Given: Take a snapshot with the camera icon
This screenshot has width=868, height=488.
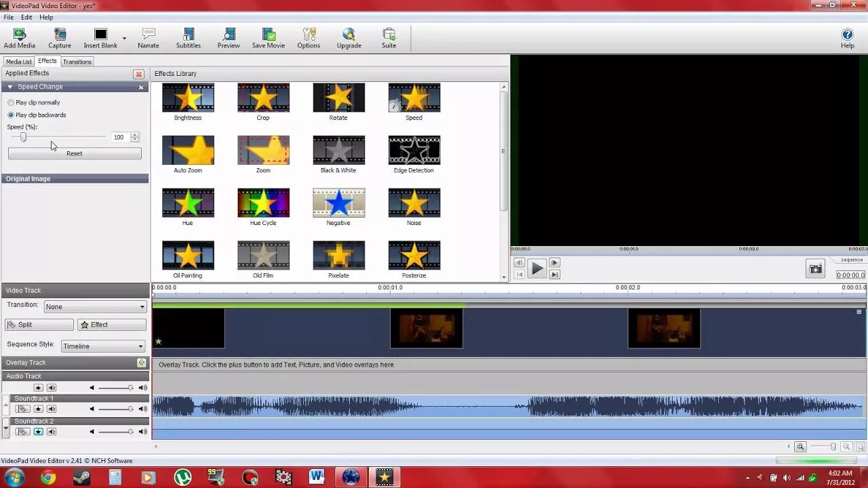Looking at the screenshot, I should tap(815, 269).
